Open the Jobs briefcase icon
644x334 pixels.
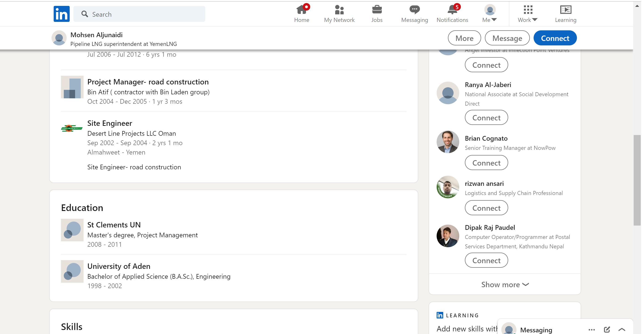pyautogui.click(x=377, y=10)
